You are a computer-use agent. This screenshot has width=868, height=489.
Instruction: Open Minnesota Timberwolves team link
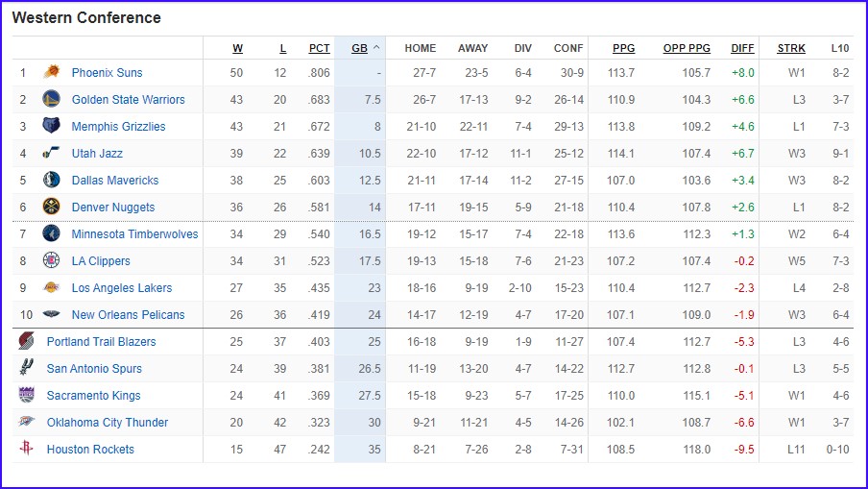(x=134, y=233)
